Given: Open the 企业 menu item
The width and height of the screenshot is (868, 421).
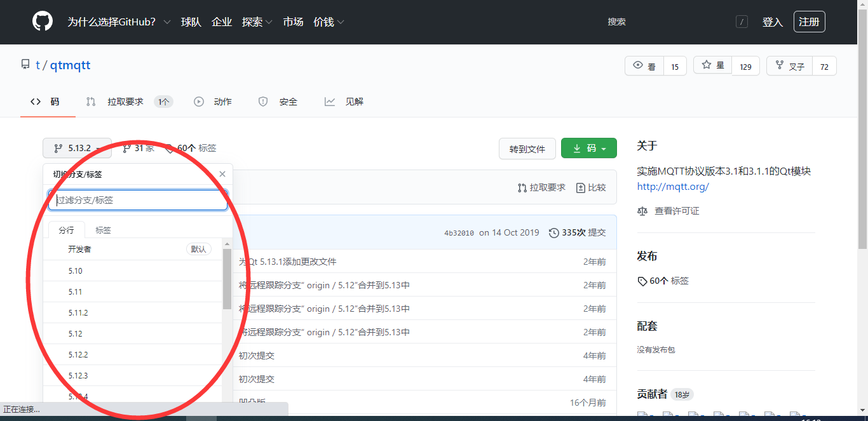Looking at the screenshot, I should click(222, 22).
